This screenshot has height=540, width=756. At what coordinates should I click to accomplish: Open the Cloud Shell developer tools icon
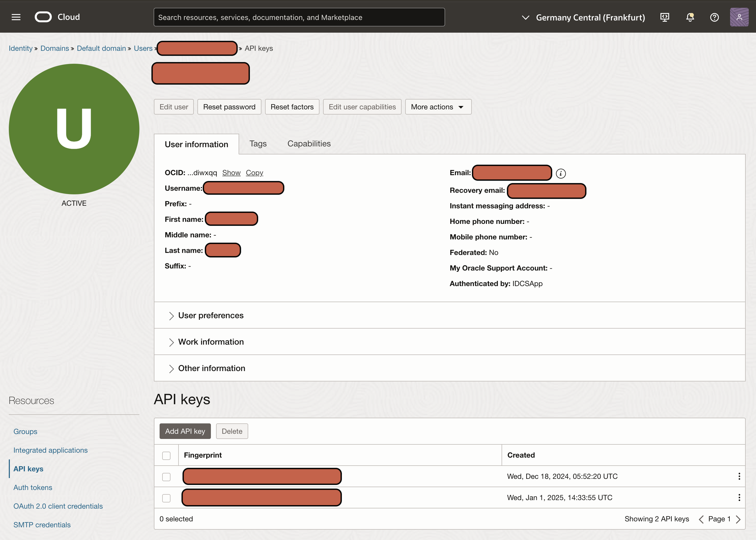pyautogui.click(x=665, y=17)
